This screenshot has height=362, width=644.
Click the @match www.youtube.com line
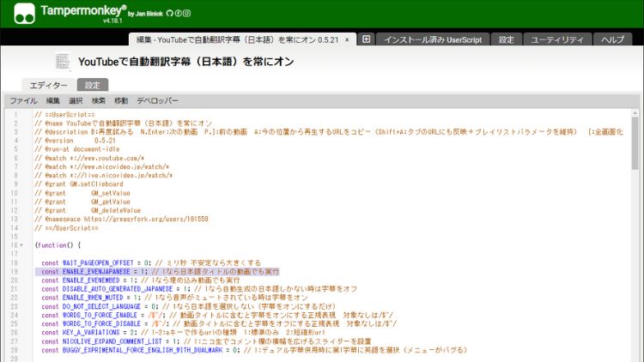tap(89, 158)
